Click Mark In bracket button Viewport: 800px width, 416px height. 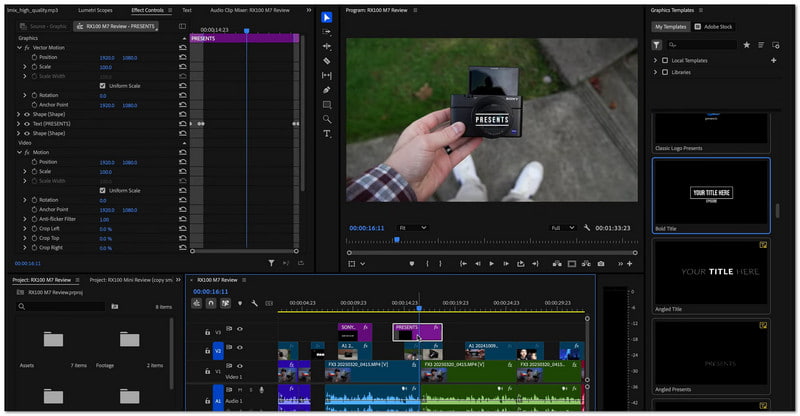[x=427, y=264]
